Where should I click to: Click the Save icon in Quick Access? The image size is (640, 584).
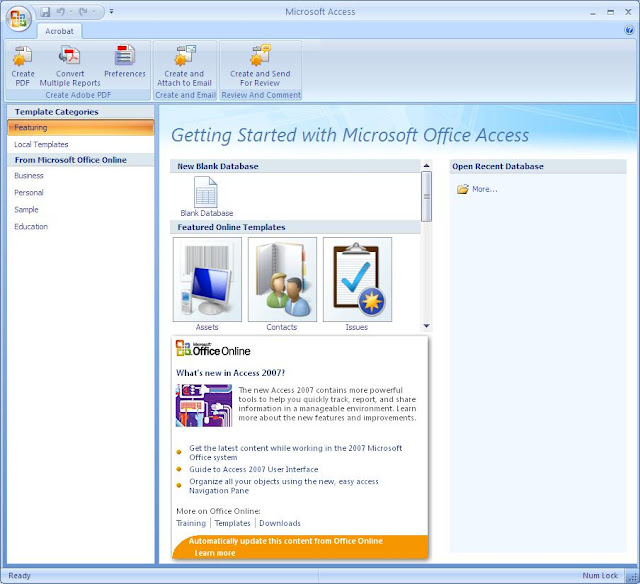(x=45, y=12)
